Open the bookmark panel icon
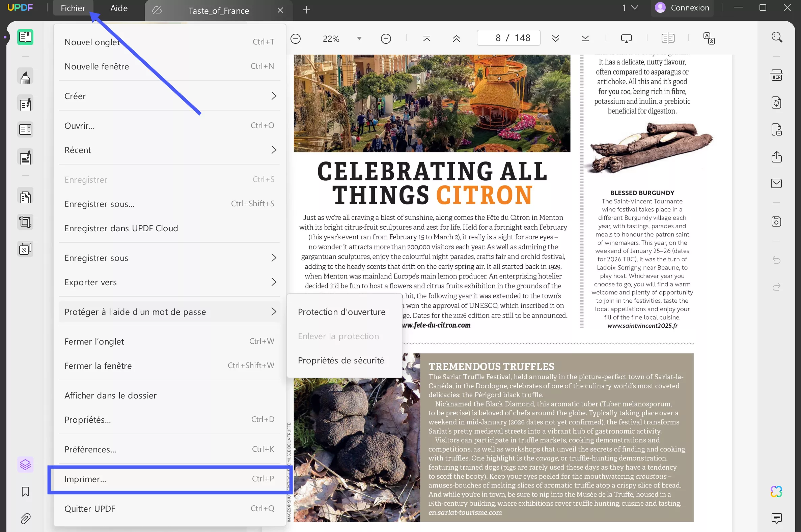The height and width of the screenshot is (532, 801). [25, 492]
